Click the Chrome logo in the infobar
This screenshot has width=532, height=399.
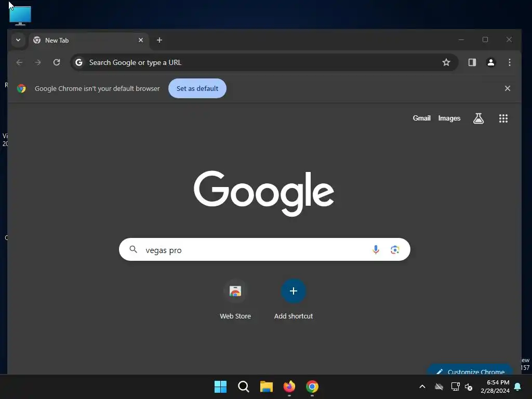[21, 88]
